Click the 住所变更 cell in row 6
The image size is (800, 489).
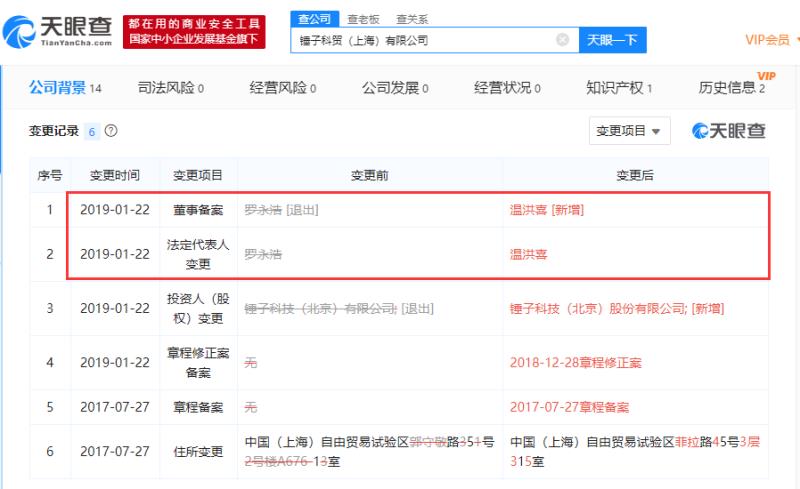pos(198,452)
